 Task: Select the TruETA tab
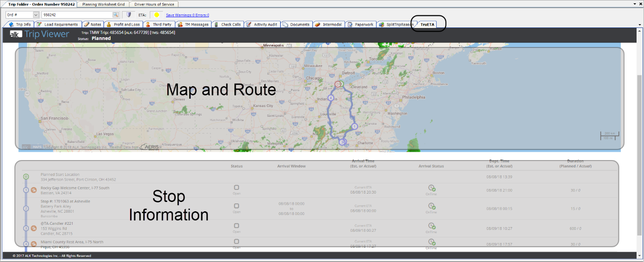click(427, 24)
